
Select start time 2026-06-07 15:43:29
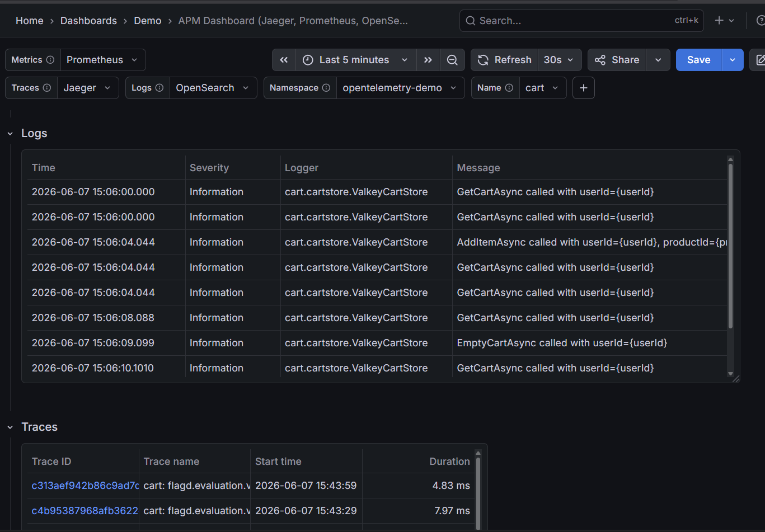point(306,511)
